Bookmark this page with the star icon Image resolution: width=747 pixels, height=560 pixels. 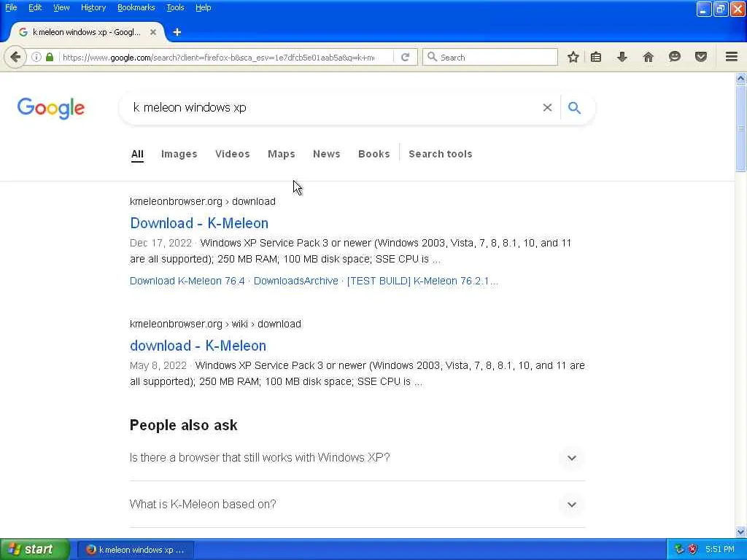click(573, 57)
